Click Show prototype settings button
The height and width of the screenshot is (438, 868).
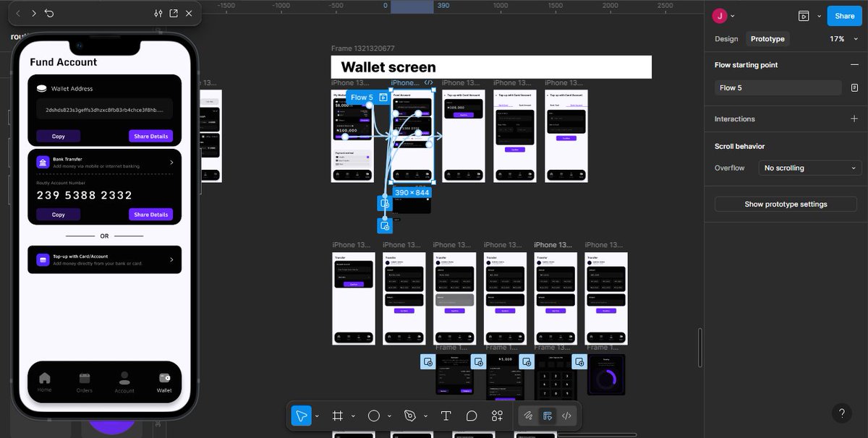pos(786,205)
